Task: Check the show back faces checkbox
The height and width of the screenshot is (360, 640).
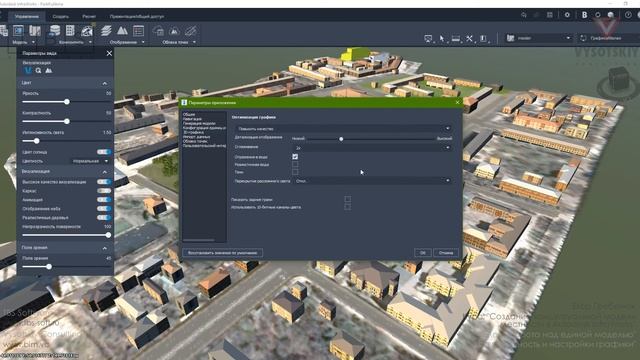Action: point(347,199)
